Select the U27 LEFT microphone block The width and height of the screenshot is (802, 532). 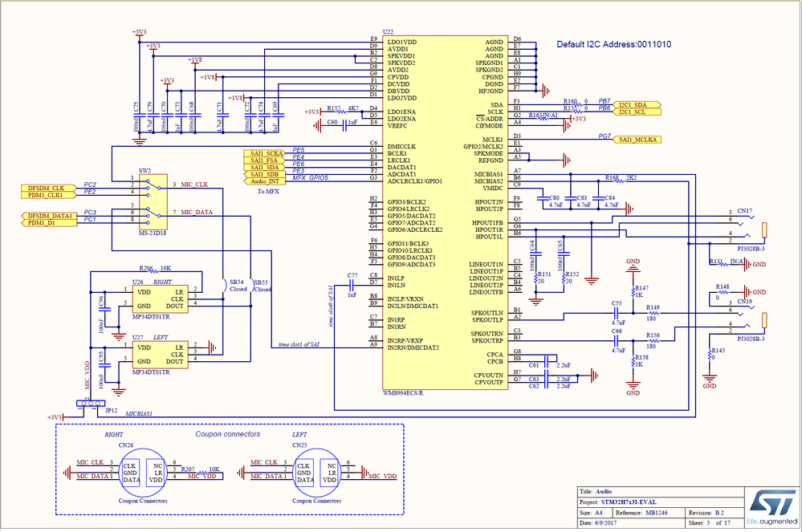160,355
